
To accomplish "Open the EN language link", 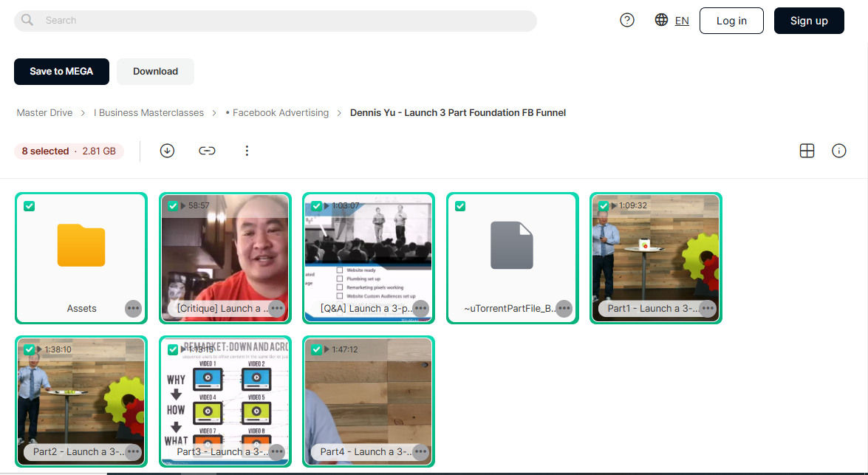I will pyautogui.click(x=682, y=21).
